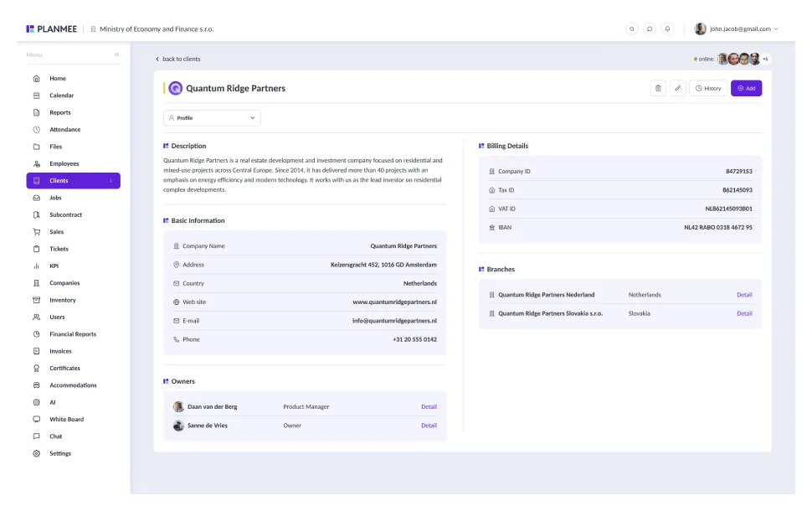Collapse the sidebar menu with double chevron

pos(117,54)
